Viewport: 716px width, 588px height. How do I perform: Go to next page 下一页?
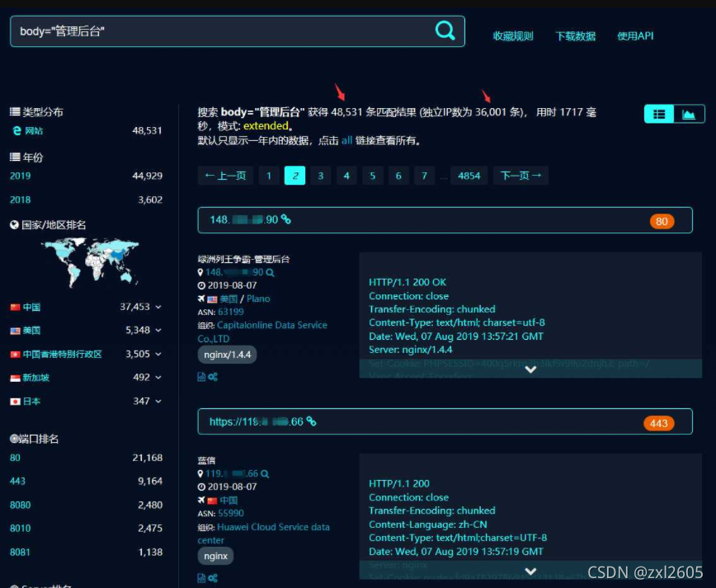click(521, 176)
